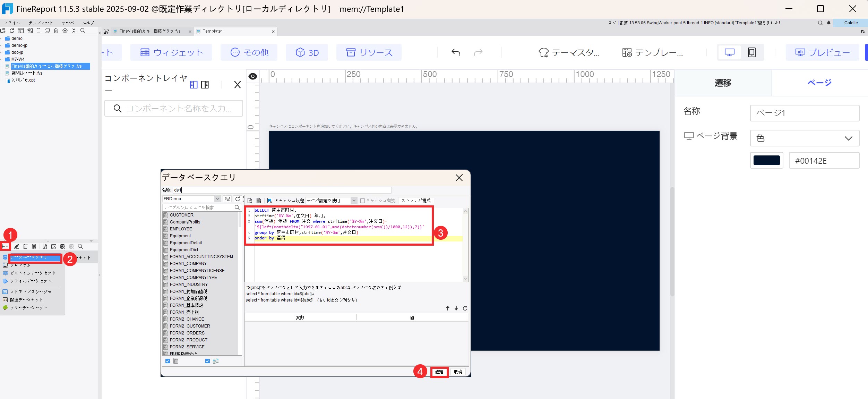Click the trash icon in file tree toolbar
The image size is (868, 399).
pyautogui.click(x=38, y=31)
